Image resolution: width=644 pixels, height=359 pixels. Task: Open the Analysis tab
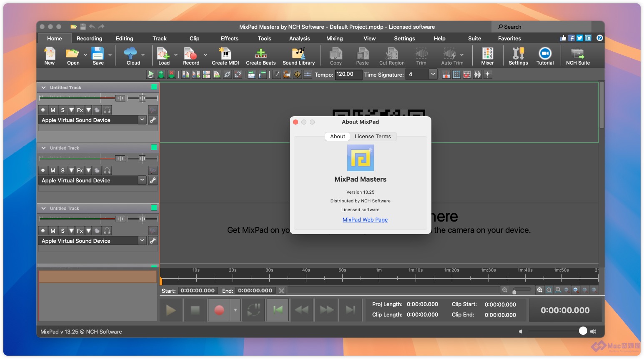(x=300, y=38)
